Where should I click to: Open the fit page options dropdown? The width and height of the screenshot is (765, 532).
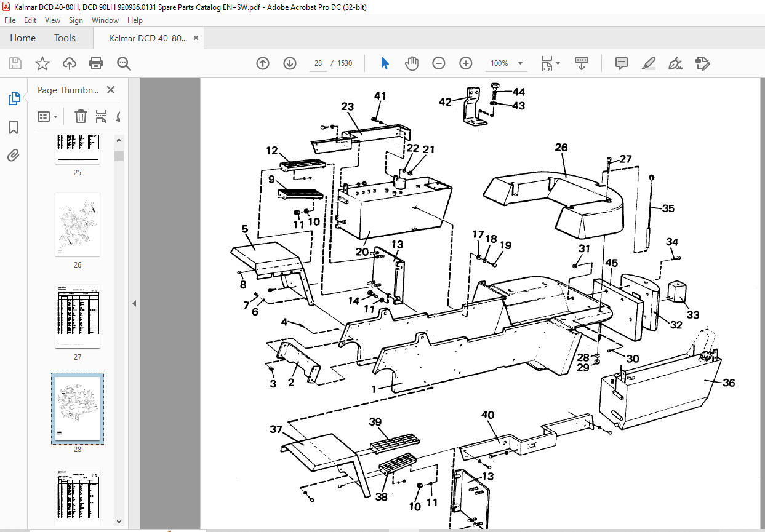pyautogui.click(x=550, y=63)
